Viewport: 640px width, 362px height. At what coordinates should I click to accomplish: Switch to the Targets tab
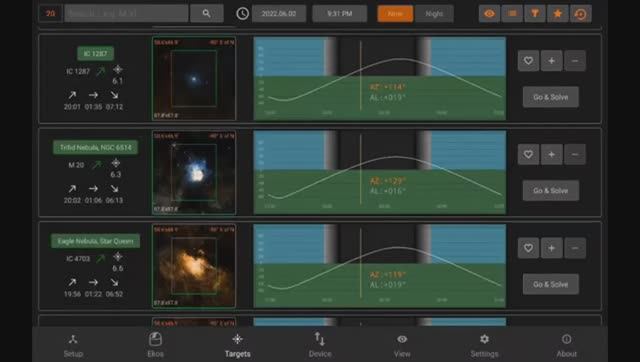(238, 346)
